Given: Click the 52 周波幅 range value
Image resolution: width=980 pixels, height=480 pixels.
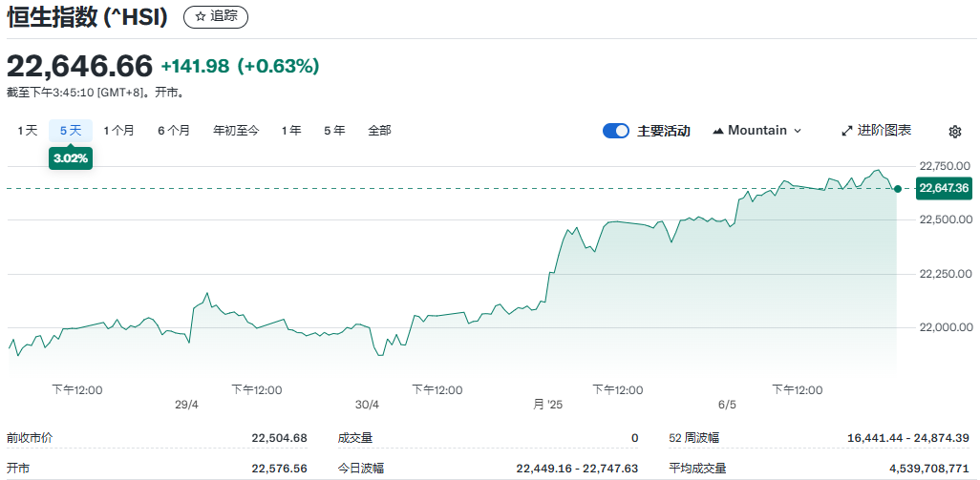Looking at the screenshot, I should pos(908,438).
